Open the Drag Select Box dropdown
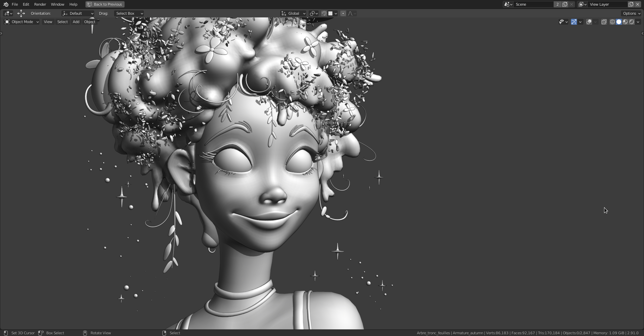This screenshot has width=644, height=336. coord(129,13)
